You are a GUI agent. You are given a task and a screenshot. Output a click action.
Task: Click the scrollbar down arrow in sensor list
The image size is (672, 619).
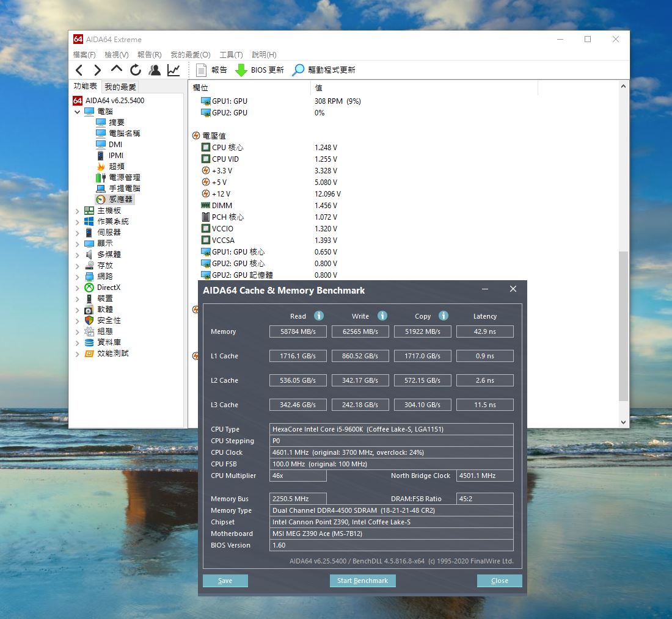pyautogui.click(x=624, y=422)
